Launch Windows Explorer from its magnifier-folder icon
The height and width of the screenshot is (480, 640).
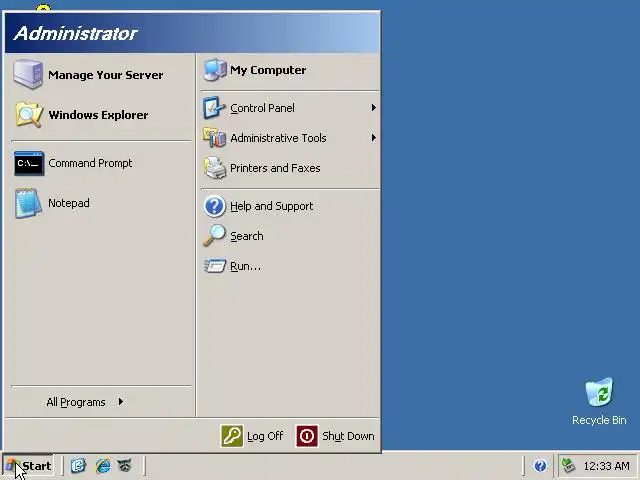point(29,115)
